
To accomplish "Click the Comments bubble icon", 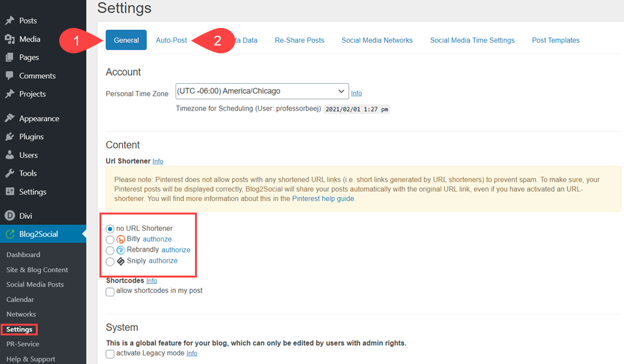I will [x=10, y=75].
